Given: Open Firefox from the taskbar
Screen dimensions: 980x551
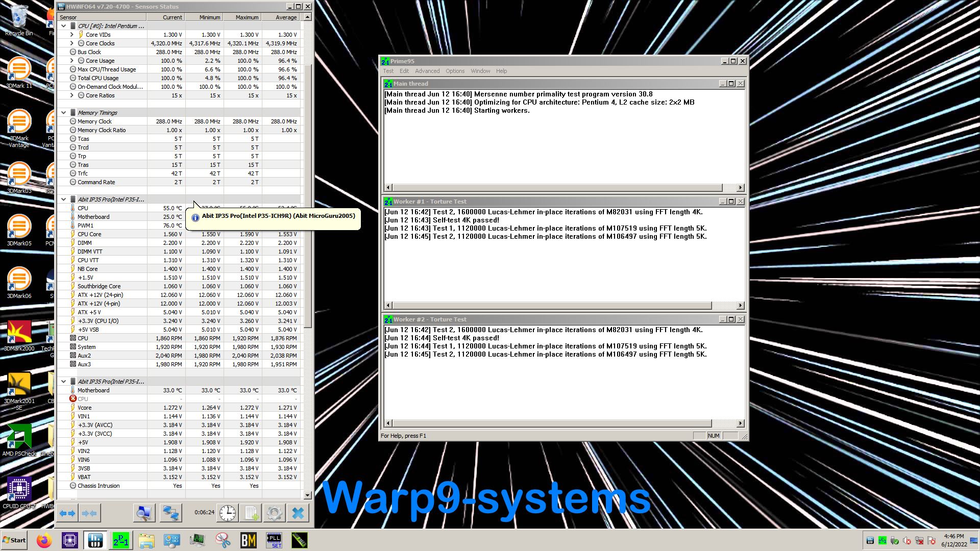Looking at the screenshot, I should coord(44,540).
